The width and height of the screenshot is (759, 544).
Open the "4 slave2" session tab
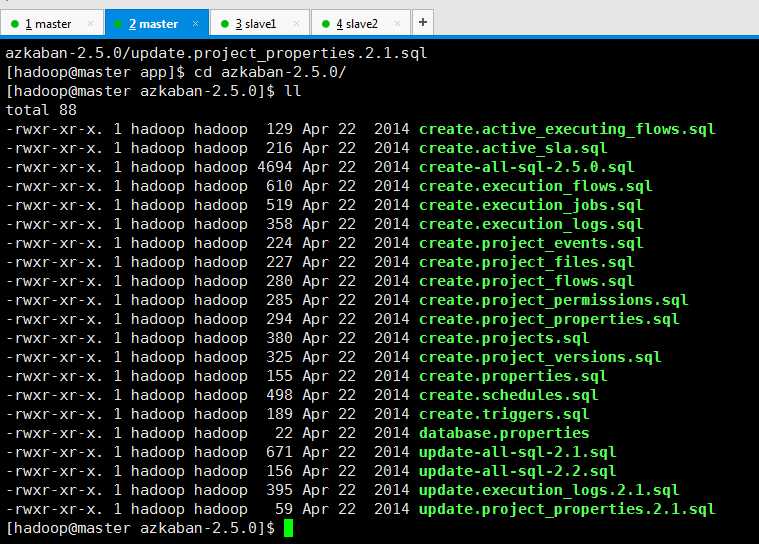pyautogui.click(x=361, y=23)
